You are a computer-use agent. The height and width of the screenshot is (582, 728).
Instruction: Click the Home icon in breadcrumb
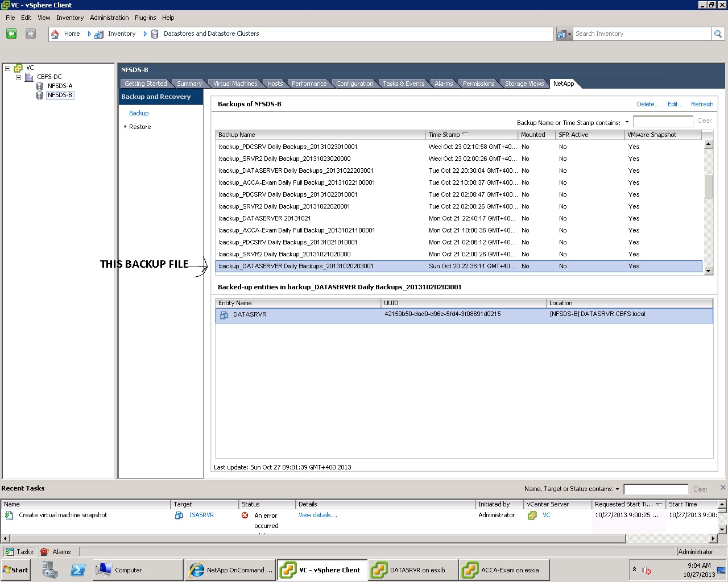point(55,34)
